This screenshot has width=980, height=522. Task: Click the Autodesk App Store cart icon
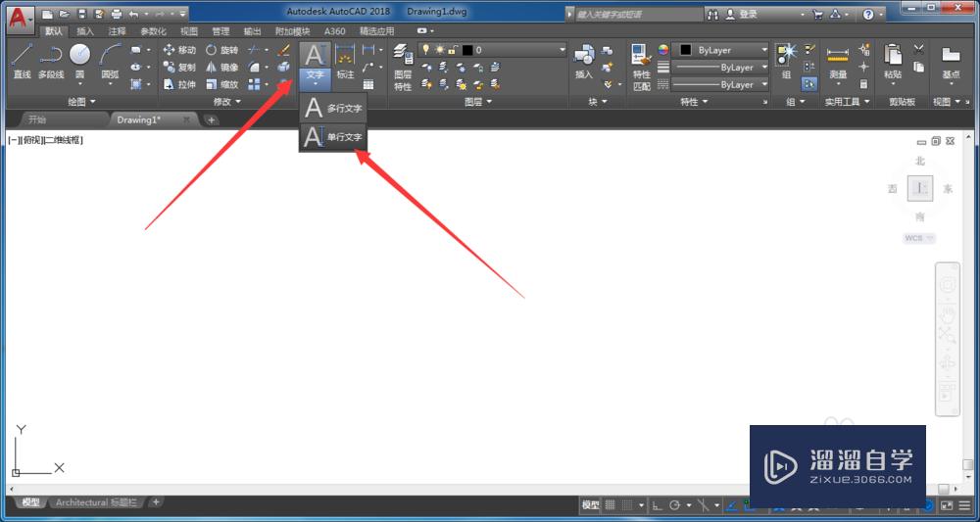pyautogui.click(x=818, y=15)
